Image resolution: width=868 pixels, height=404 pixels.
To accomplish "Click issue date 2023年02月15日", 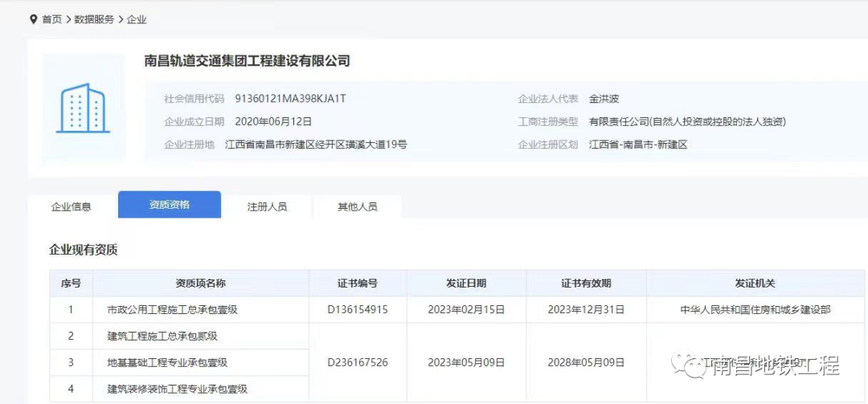I will [466, 310].
